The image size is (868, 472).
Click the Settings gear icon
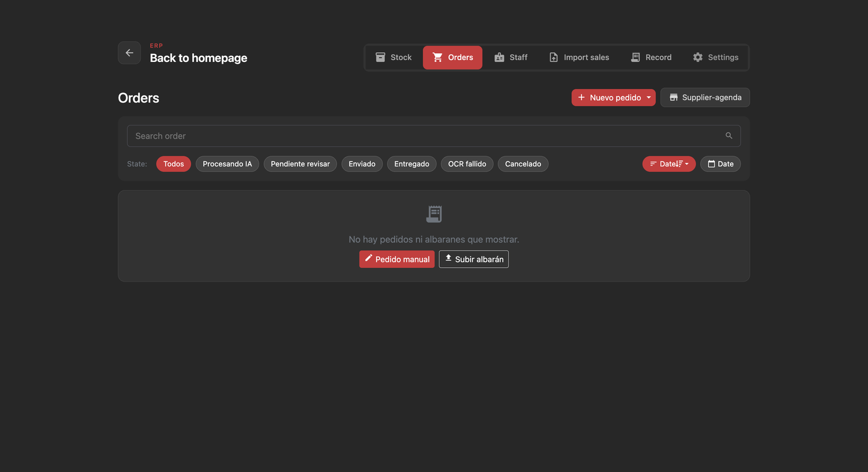698,57
